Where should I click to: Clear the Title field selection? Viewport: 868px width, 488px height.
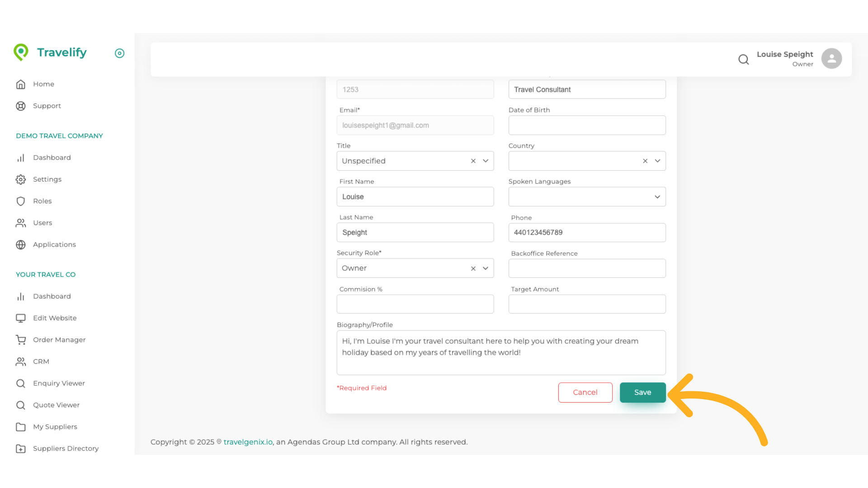(x=473, y=161)
